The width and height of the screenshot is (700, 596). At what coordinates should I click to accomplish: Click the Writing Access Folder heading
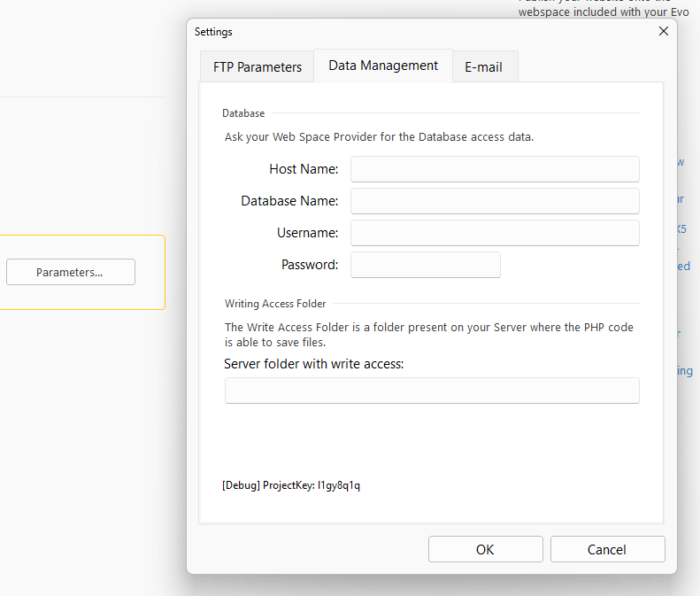click(275, 304)
